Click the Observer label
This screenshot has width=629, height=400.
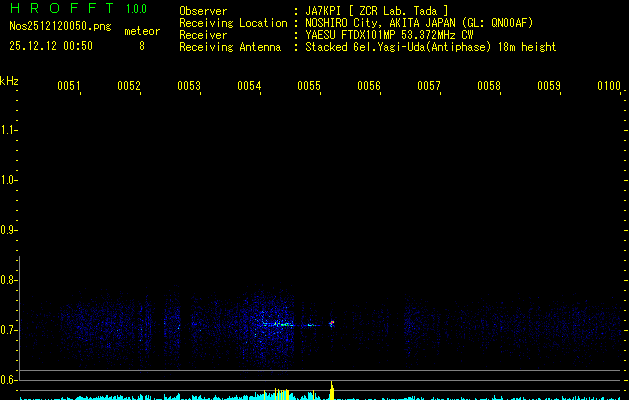click(x=203, y=10)
